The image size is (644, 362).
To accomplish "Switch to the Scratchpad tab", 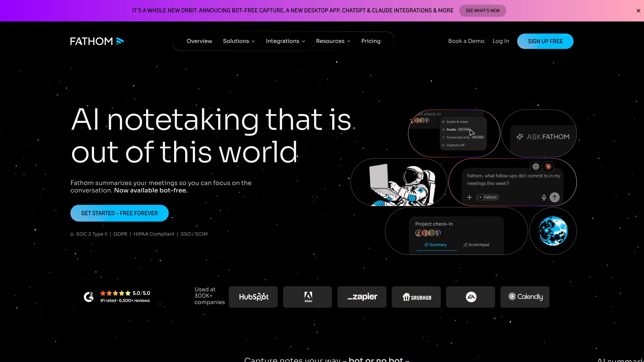I will coord(476,245).
